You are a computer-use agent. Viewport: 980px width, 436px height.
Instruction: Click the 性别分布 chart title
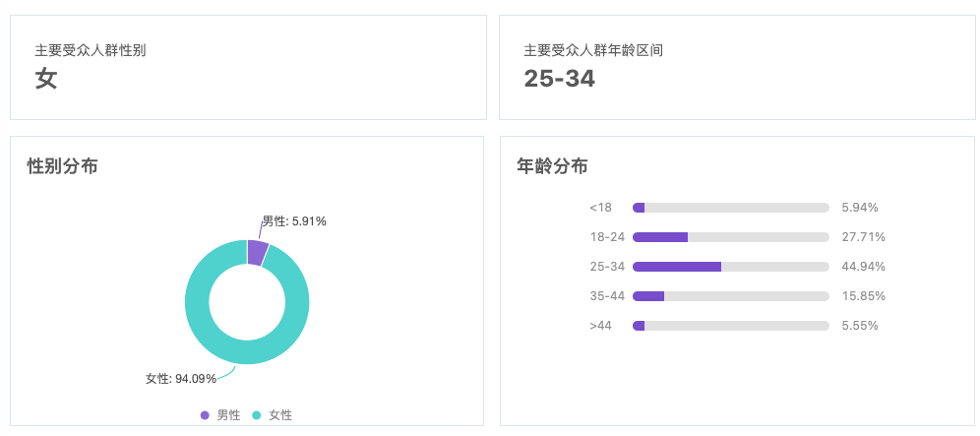tap(63, 166)
